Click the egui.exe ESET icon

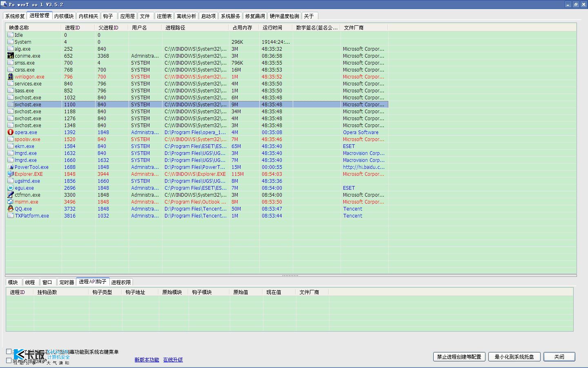pos(11,188)
